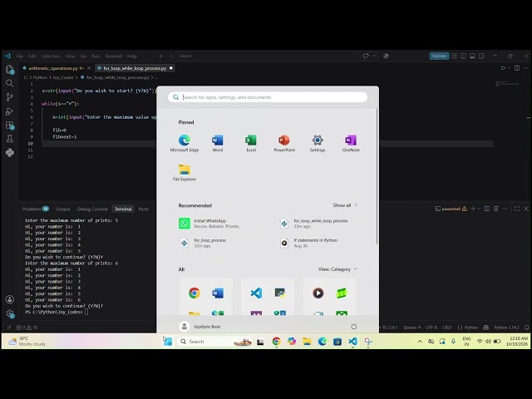The height and width of the screenshot is (399, 532).
Task: Open new terminal launch profile dropdown arrow
Action: coord(479,209)
